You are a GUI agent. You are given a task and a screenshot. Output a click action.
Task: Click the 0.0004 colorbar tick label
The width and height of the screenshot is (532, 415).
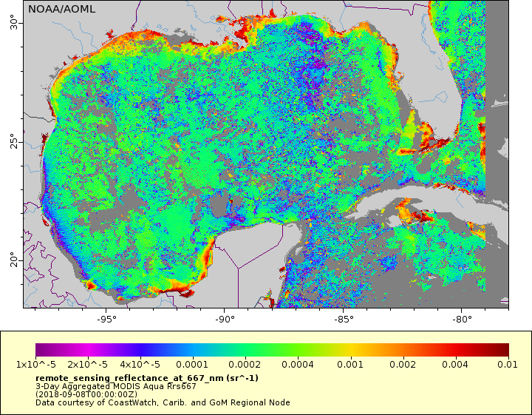298,365
